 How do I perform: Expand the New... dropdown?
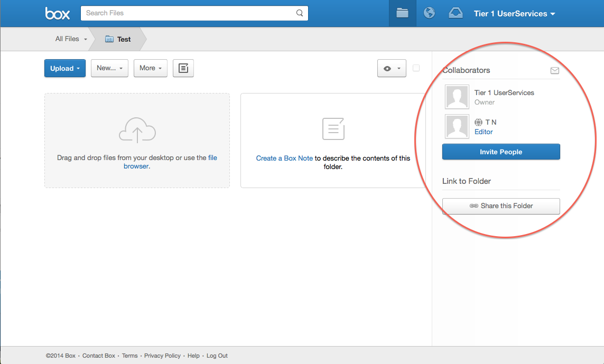coord(109,68)
